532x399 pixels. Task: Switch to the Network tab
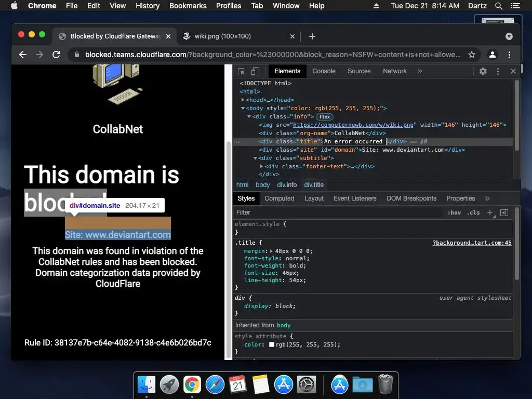(x=395, y=71)
